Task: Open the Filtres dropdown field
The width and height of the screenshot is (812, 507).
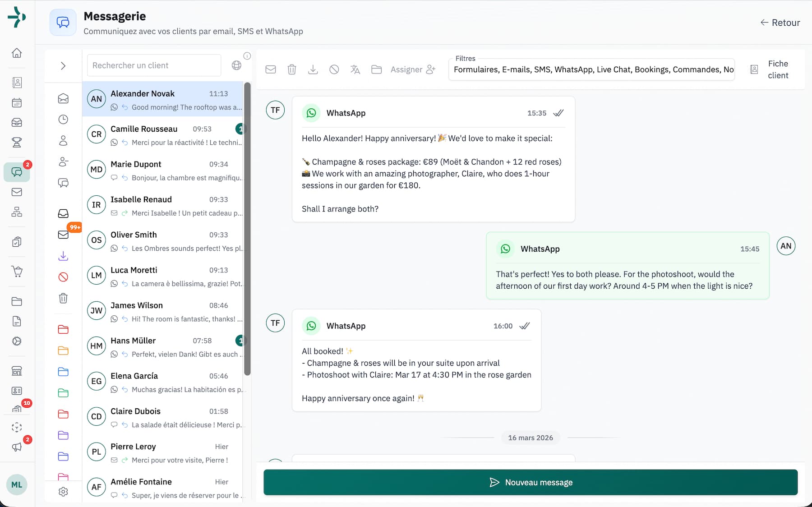Action: point(591,69)
